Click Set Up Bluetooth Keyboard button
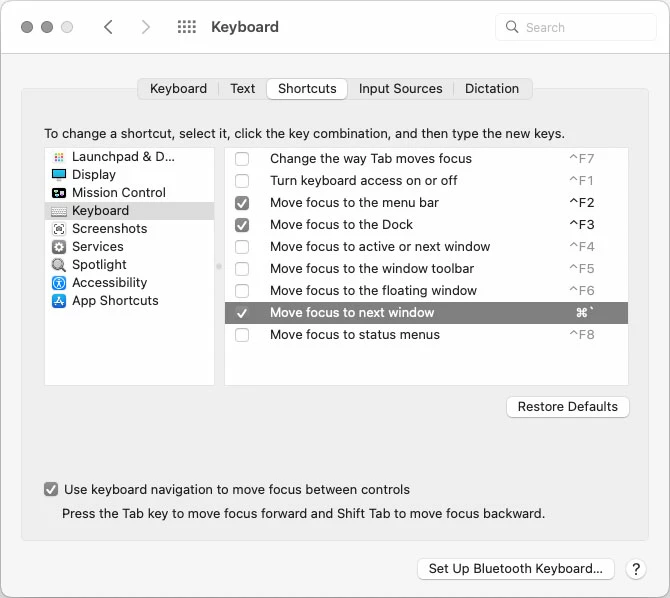670x598 pixels. point(515,569)
